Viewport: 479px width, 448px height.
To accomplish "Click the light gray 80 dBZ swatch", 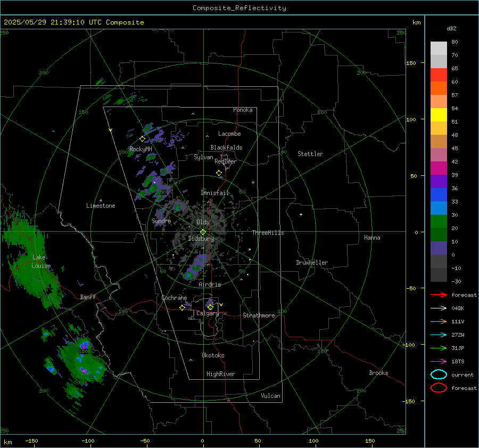I will tap(439, 48).
